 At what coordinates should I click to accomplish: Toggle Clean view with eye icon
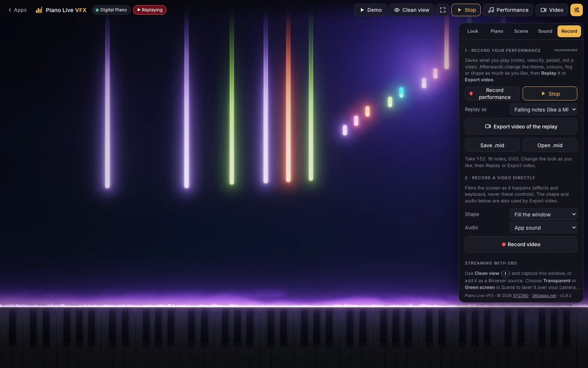(x=411, y=10)
